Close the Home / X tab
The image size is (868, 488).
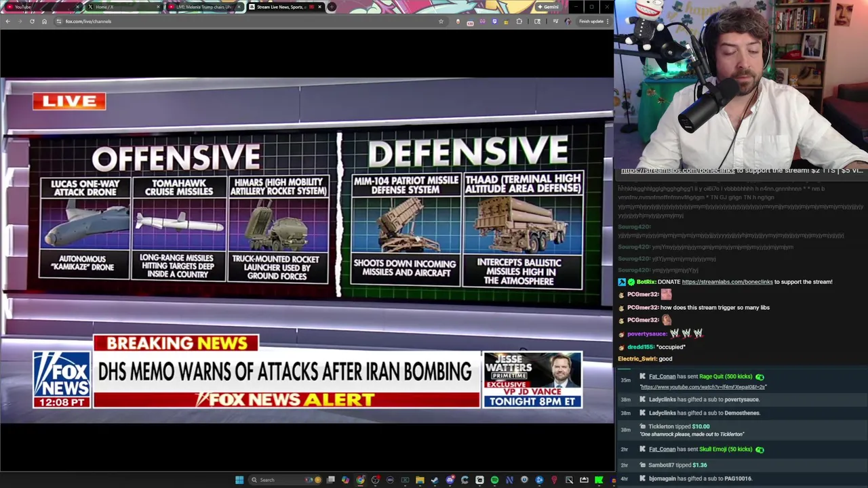158,7
